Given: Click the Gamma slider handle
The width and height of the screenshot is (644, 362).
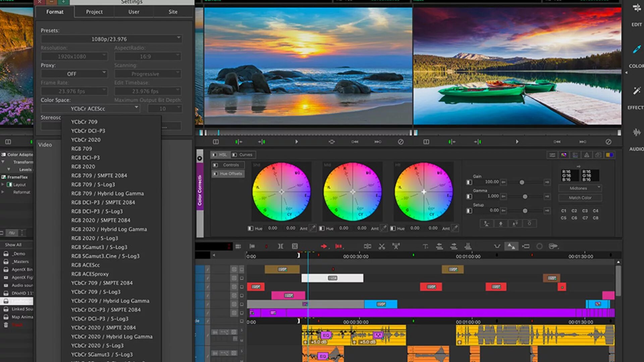Looking at the screenshot, I should point(525,196).
